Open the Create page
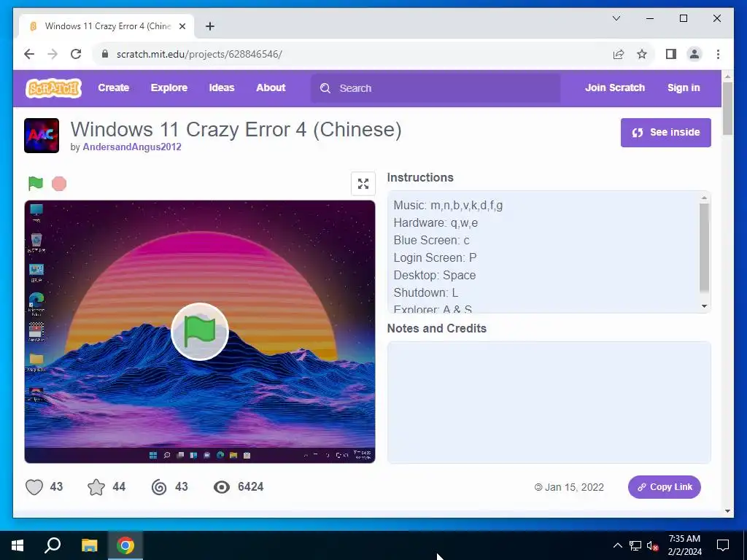This screenshot has height=560, width=747. [113, 87]
